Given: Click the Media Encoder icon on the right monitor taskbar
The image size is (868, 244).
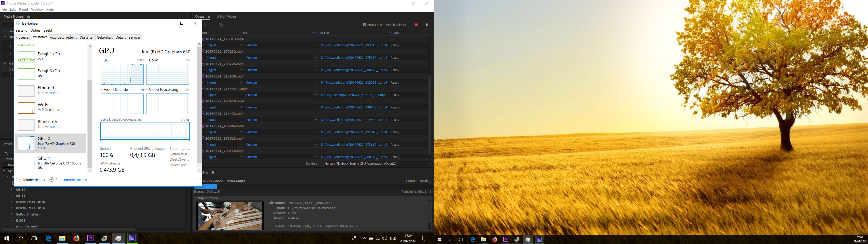Looking at the screenshot, I should 539,239.
